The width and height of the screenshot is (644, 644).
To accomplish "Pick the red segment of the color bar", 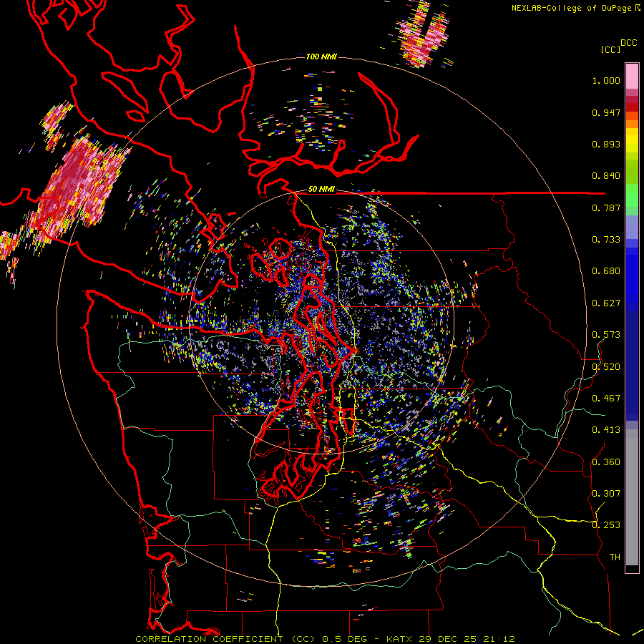I will coord(632,107).
